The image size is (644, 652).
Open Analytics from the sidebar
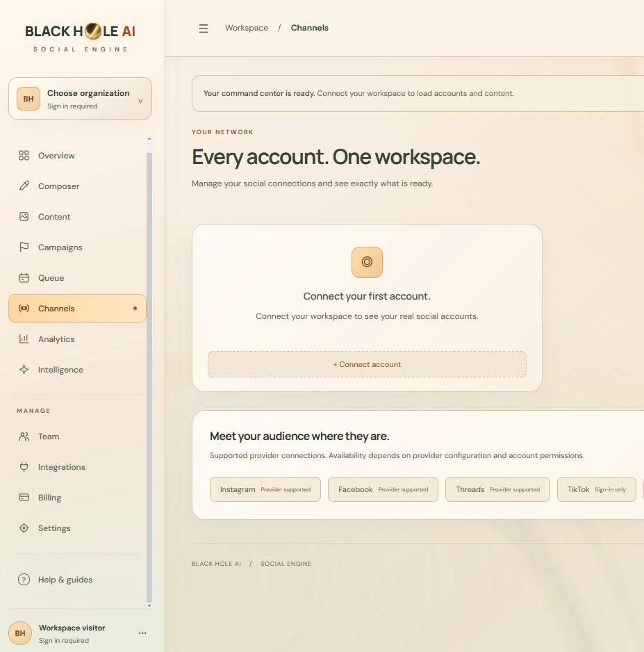77,339
